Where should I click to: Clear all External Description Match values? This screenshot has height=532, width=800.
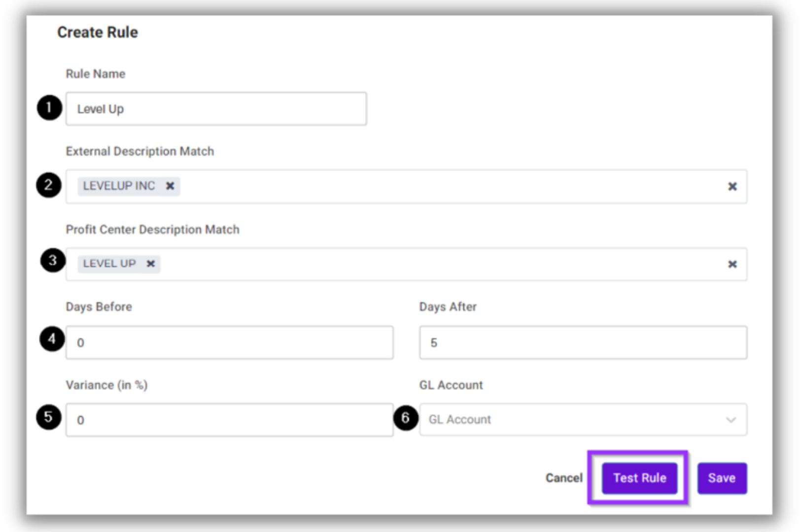[x=732, y=186]
